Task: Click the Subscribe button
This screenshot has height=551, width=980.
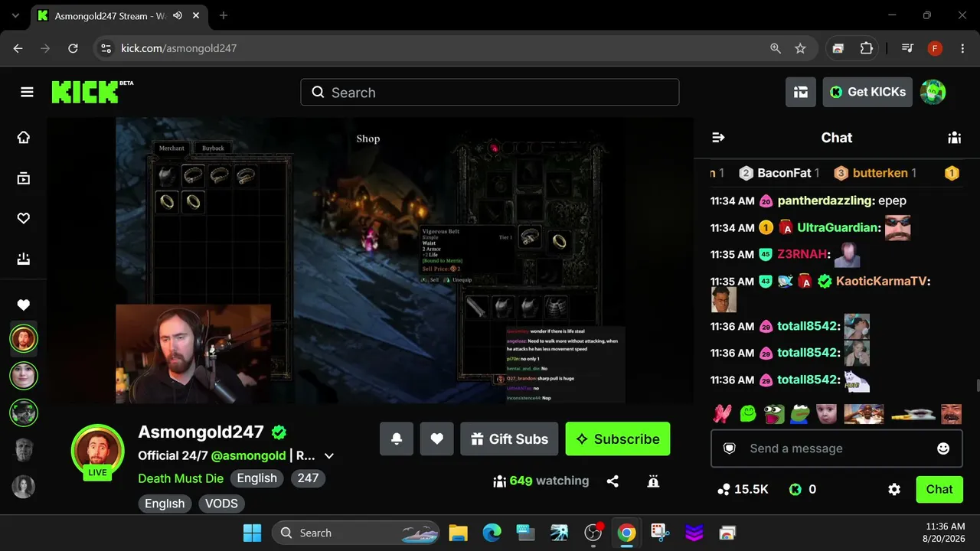Action: coord(618,439)
